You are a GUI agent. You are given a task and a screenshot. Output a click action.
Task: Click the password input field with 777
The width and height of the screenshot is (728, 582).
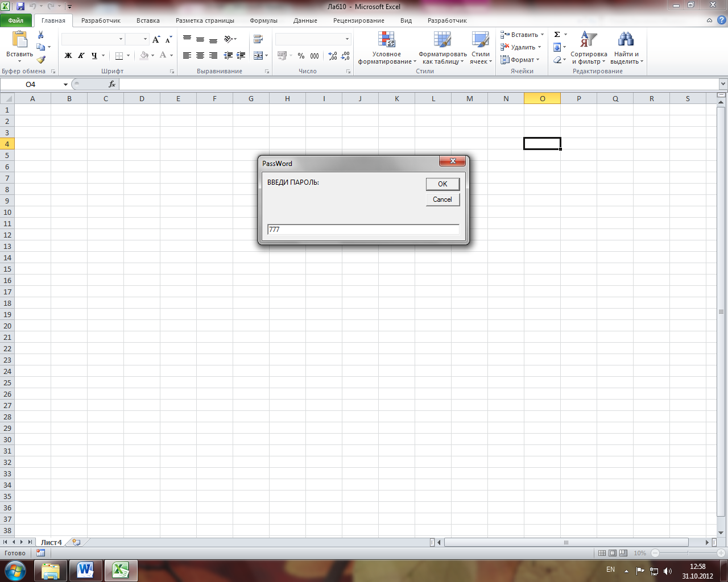[363, 230]
